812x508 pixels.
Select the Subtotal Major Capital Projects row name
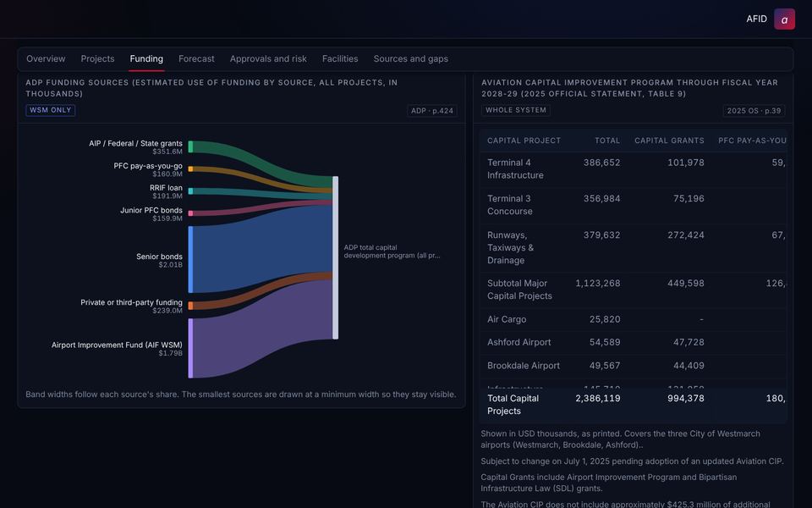pos(519,290)
